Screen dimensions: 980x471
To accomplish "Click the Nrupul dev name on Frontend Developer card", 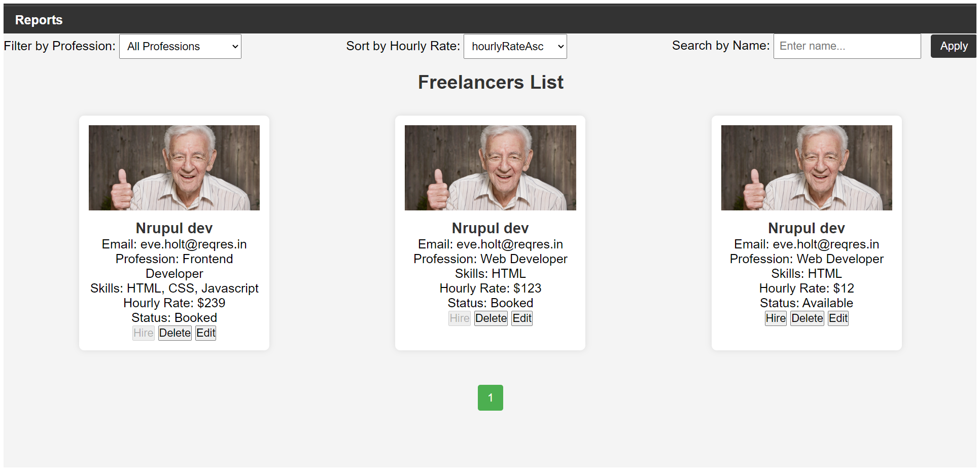I will [x=174, y=228].
